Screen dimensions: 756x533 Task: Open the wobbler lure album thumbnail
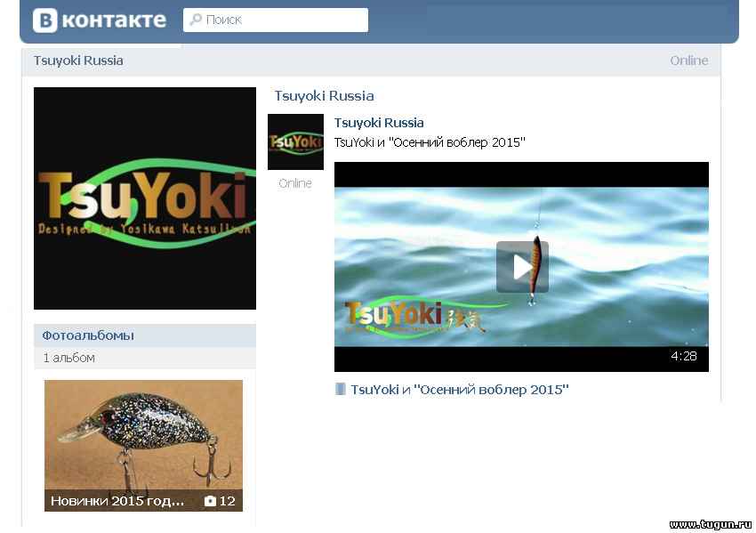coord(143,432)
